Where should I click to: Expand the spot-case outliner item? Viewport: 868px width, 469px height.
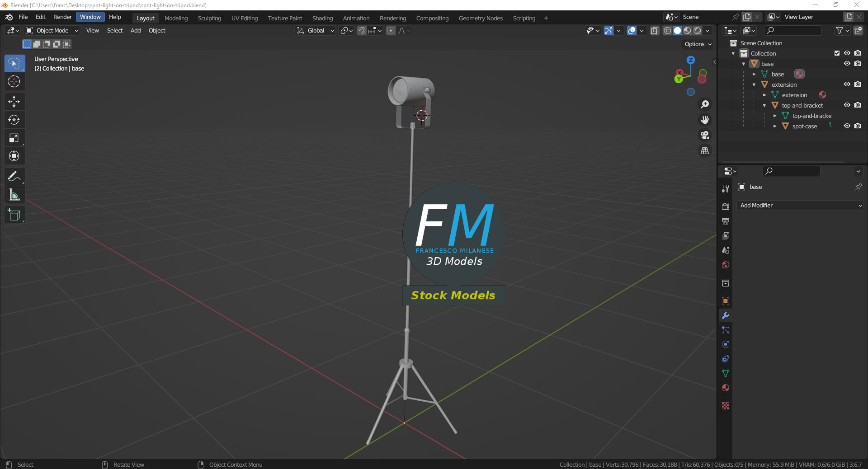(775, 126)
